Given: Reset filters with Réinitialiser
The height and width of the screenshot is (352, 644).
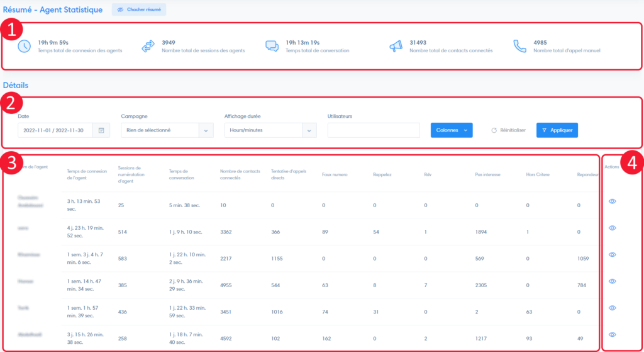Looking at the screenshot, I should tap(508, 130).
